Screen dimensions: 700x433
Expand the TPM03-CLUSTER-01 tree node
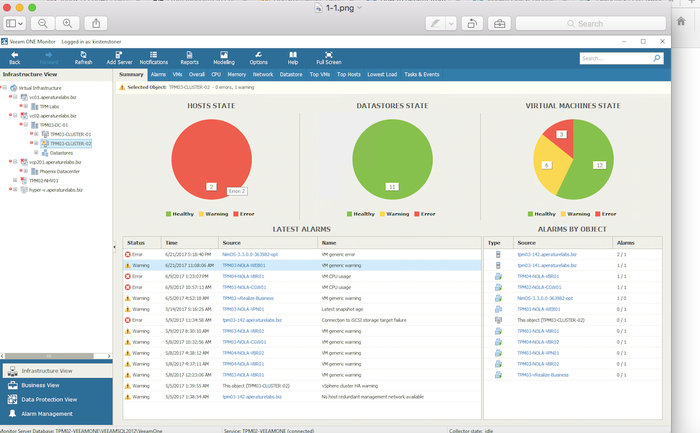36,134
